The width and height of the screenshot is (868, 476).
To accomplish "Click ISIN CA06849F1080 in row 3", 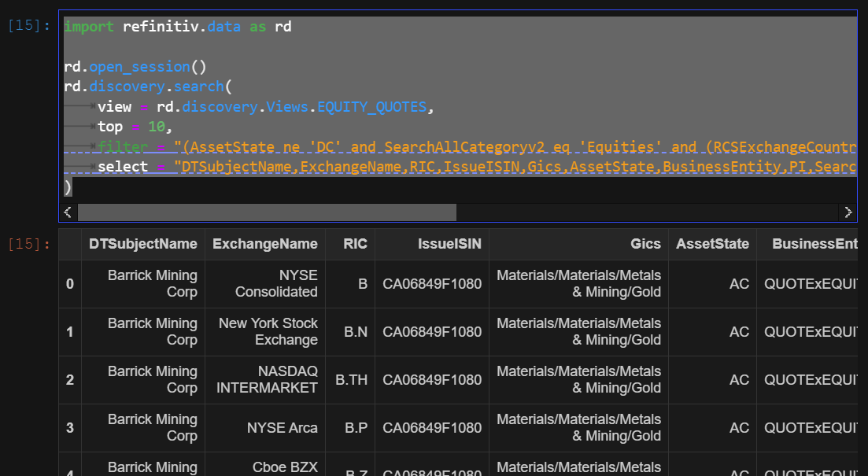I will pyautogui.click(x=432, y=428).
